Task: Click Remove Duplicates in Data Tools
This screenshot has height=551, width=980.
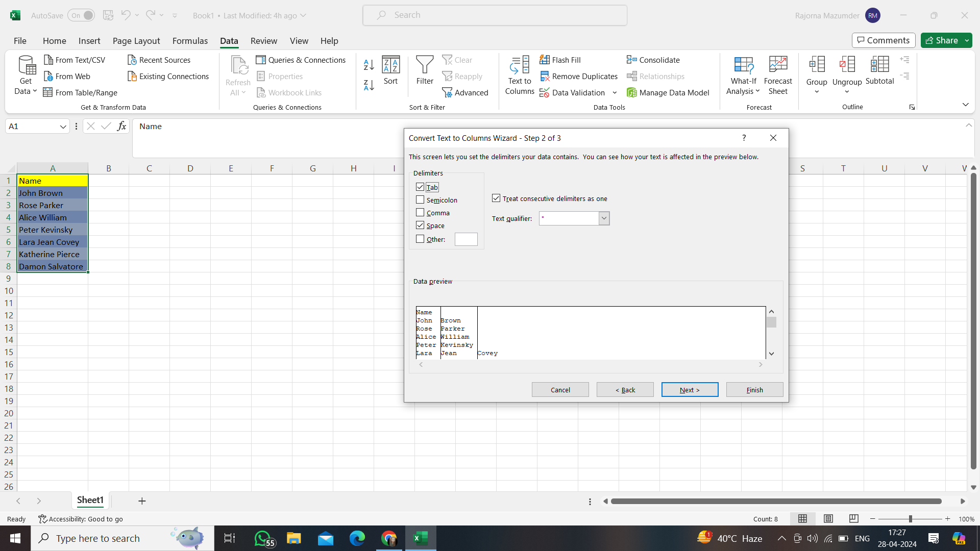Action: tap(579, 76)
